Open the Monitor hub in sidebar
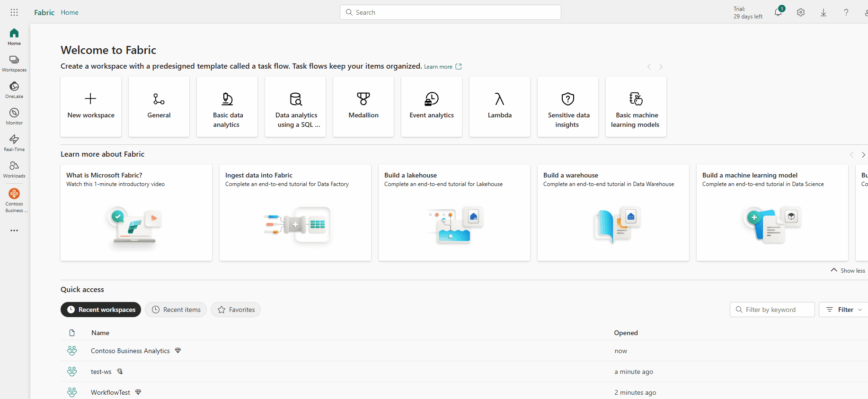Image resolution: width=868 pixels, height=399 pixels. pos(14,116)
